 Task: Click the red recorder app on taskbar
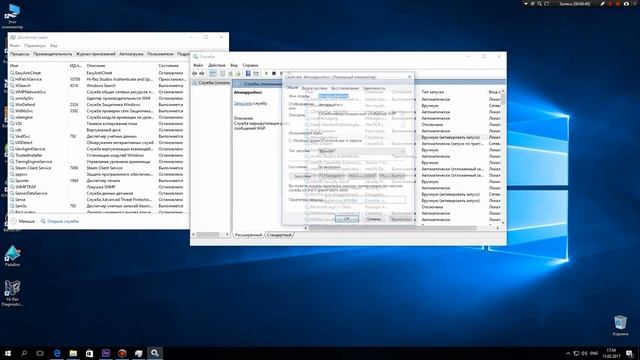pyautogui.click(x=122, y=353)
